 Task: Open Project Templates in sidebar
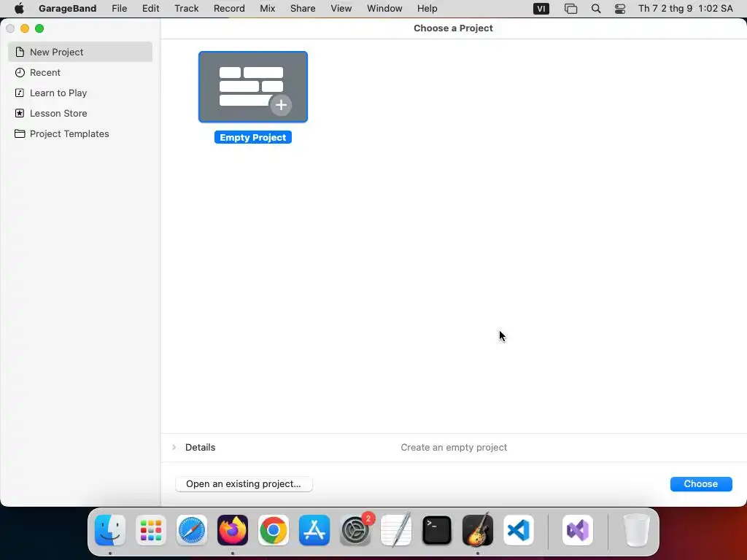tap(80, 134)
